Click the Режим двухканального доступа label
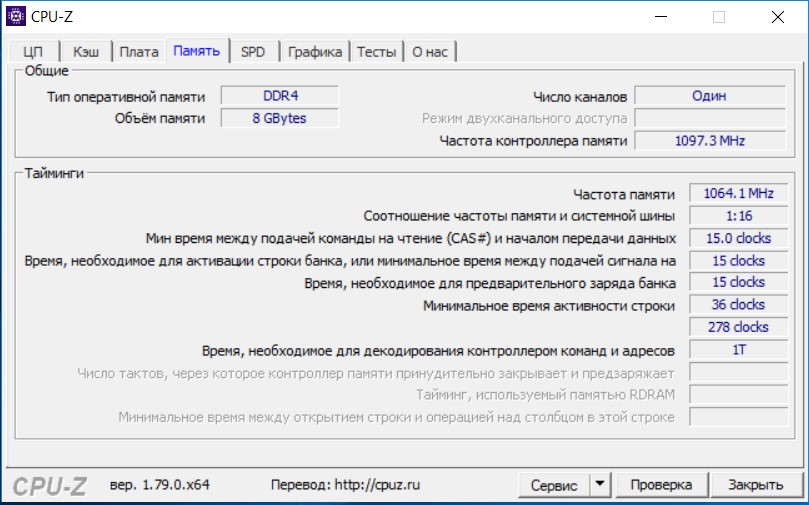 point(525,119)
